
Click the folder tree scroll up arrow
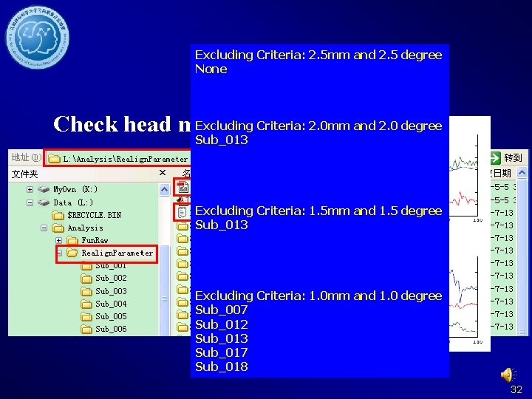tap(164, 189)
